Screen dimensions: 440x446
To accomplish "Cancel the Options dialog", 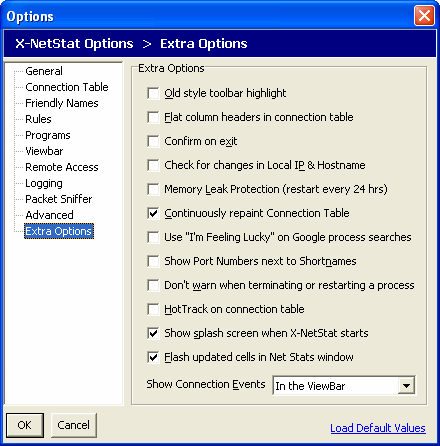I will click(x=73, y=425).
